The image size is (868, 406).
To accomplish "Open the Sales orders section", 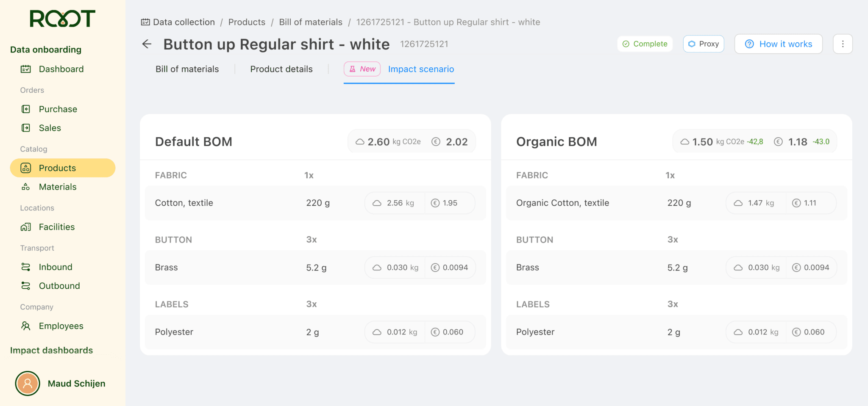I will [26, 127].
